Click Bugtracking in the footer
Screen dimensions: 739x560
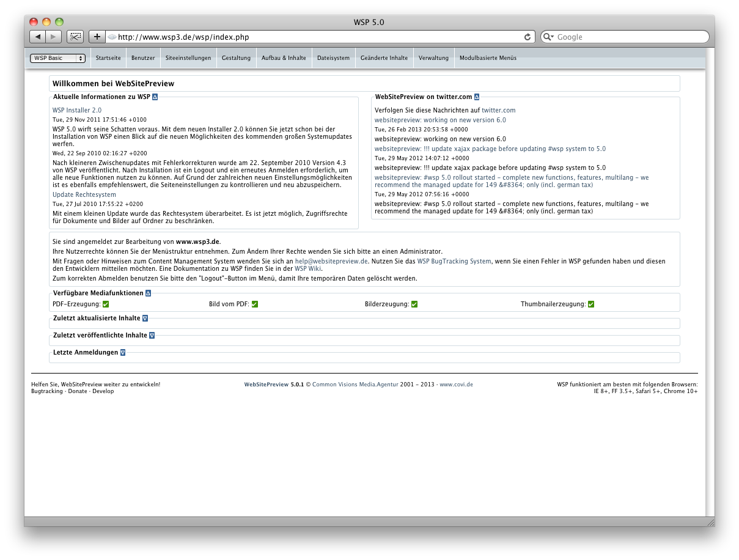tap(47, 391)
